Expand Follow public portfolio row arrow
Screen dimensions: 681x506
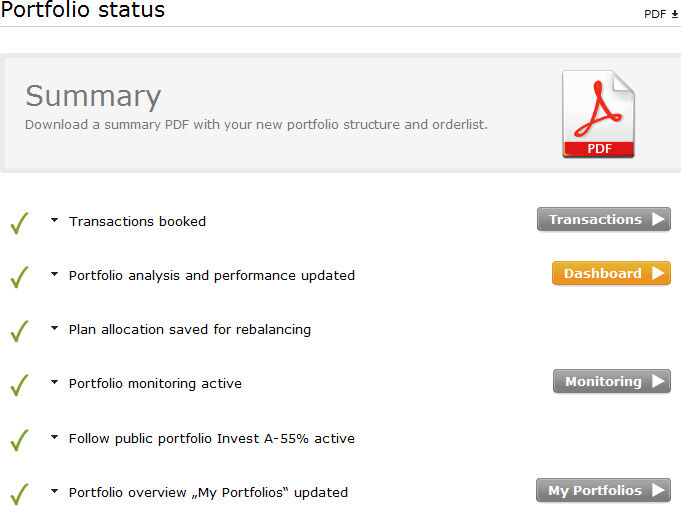pos(55,438)
